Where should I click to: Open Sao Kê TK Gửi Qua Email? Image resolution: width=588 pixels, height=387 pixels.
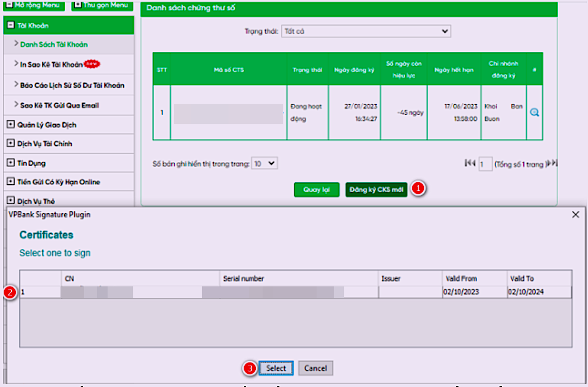(59, 105)
